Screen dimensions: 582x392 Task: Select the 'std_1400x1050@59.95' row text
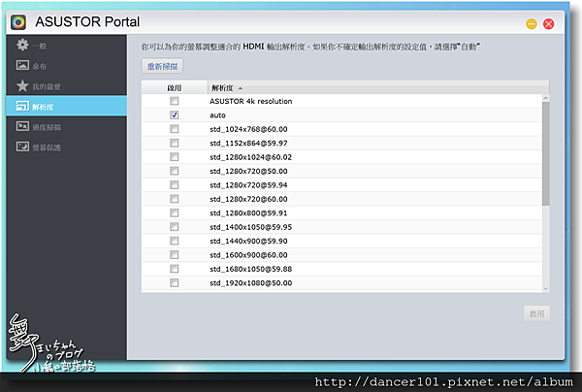click(251, 227)
